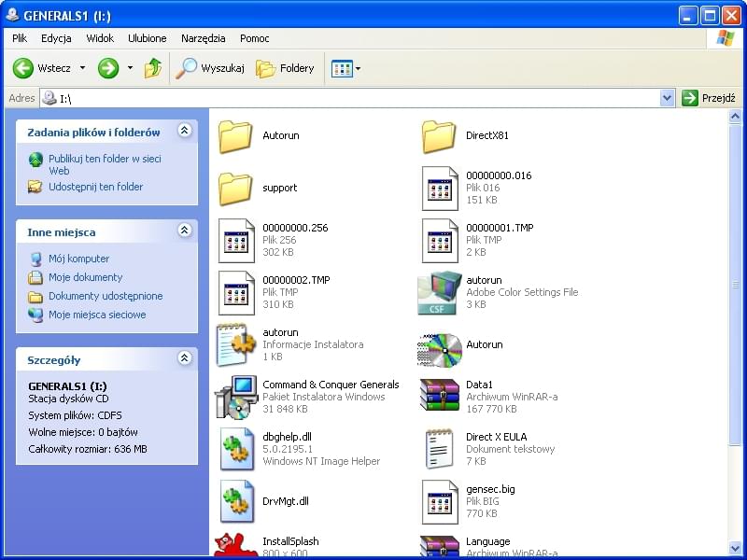
Task: Select the Data1 WinRAR archive icon
Action: (439, 395)
